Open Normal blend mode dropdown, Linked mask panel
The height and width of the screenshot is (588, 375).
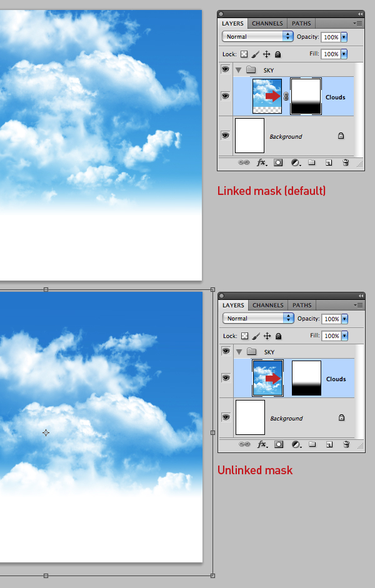[x=257, y=36]
